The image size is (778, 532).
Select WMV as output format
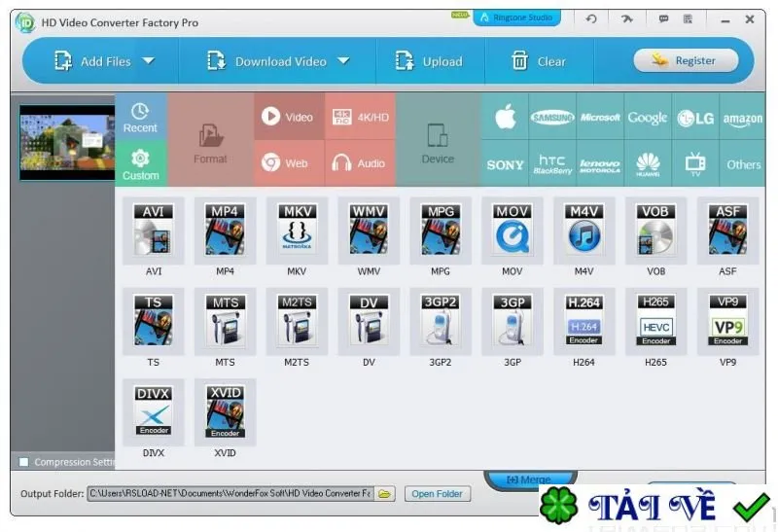[369, 231]
